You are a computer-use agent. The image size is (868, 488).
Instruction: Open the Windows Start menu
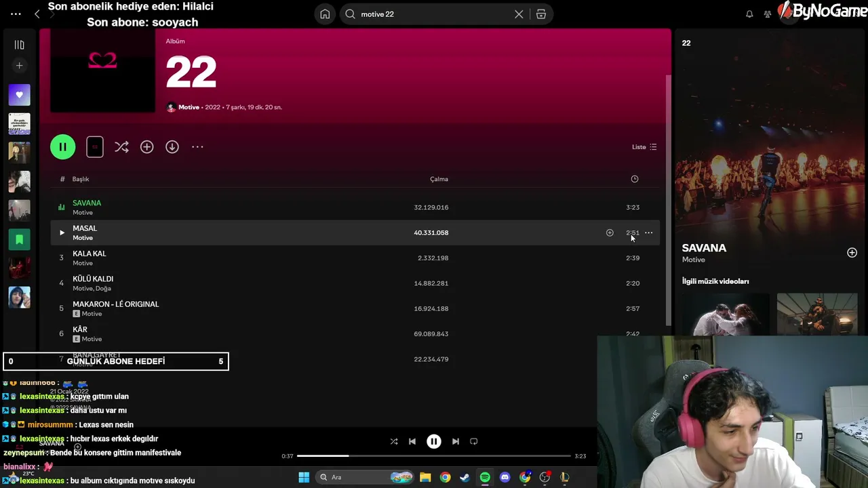[x=304, y=477]
